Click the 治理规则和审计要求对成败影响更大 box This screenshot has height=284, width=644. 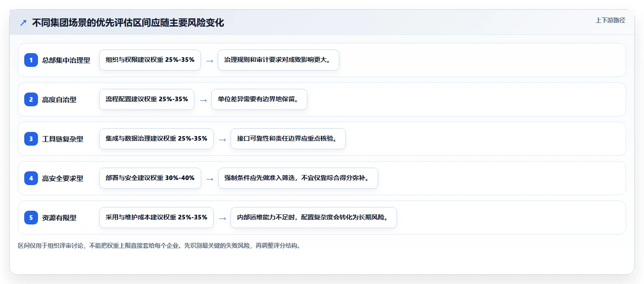[279, 60]
